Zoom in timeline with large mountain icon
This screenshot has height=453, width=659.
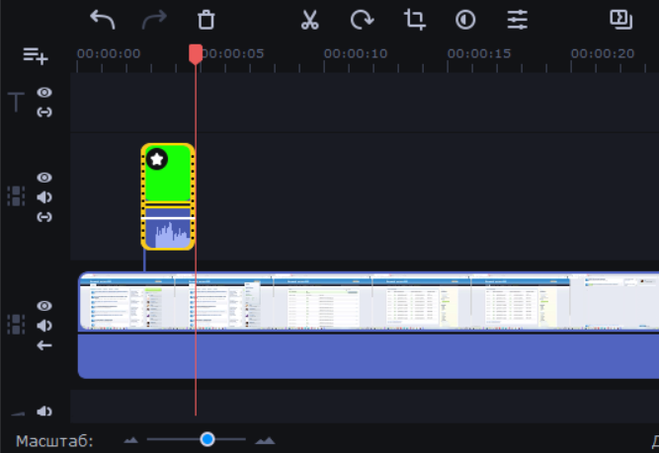(265, 440)
